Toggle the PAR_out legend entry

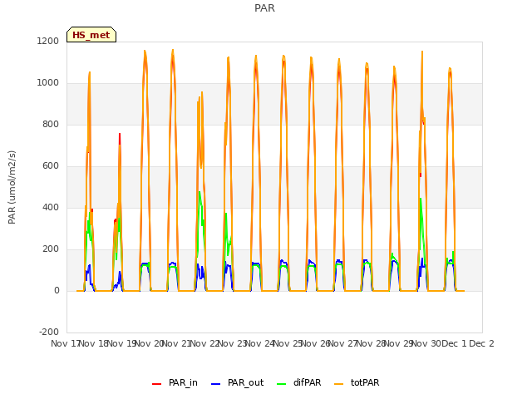(237, 382)
